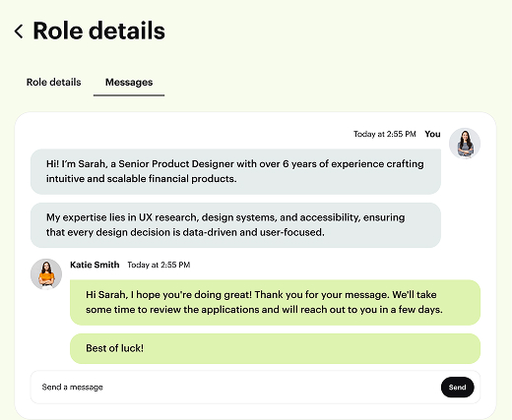
Task: Select the 'Hi! I'm Sarah' message bubble
Action: (x=235, y=171)
